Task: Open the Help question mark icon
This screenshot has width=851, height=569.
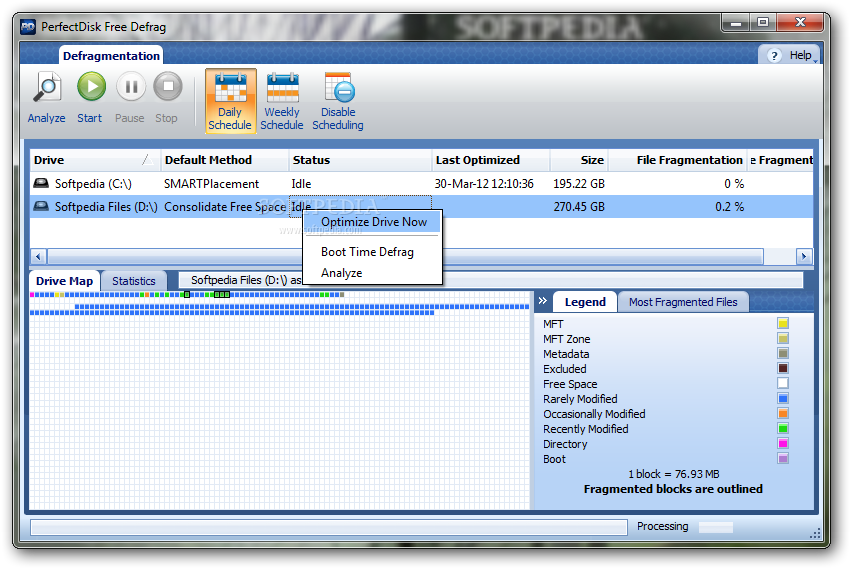Action: (x=774, y=55)
